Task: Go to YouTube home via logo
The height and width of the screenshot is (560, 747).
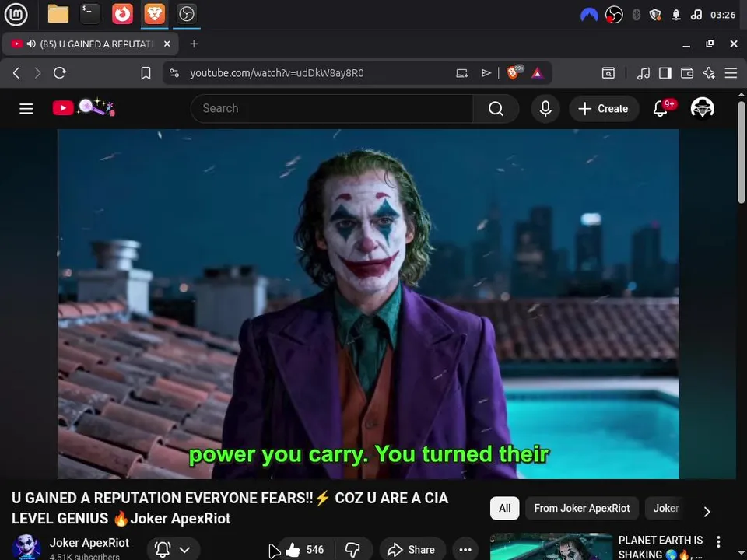Action: coord(84,107)
